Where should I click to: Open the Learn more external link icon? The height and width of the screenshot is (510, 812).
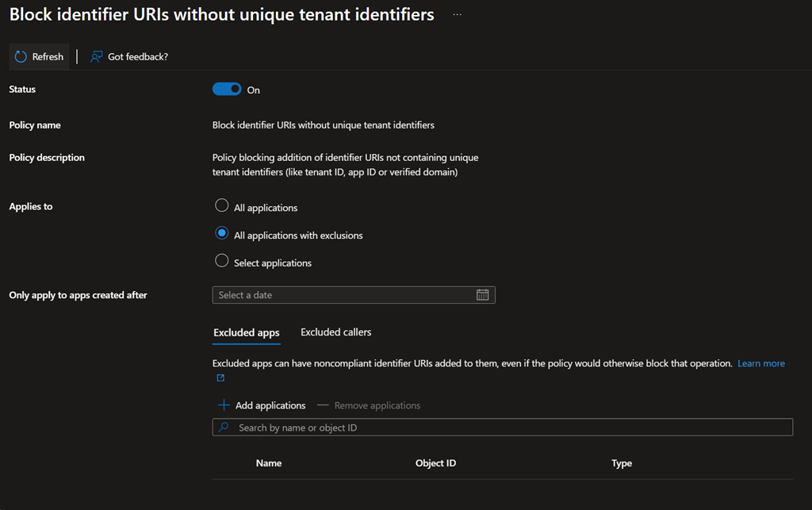click(220, 378)
